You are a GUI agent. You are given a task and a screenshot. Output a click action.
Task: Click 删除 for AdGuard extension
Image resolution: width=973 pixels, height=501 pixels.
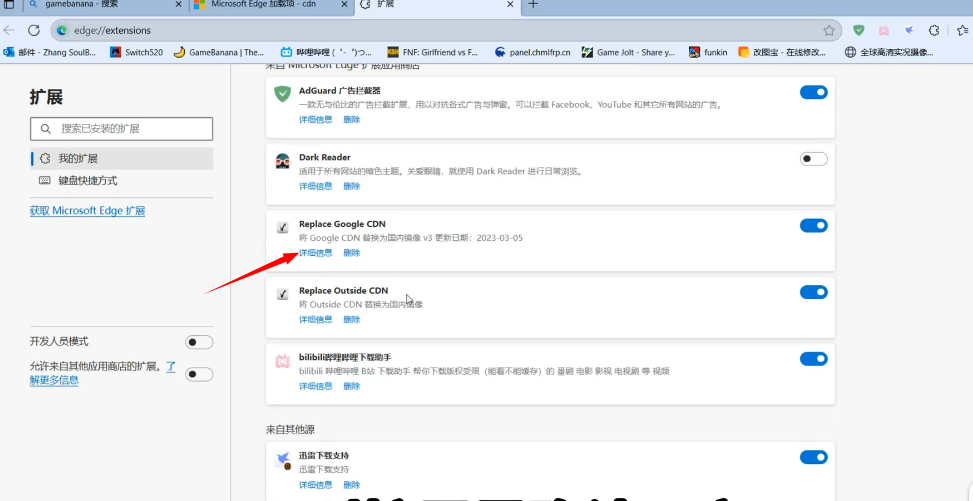pos(351,119)
